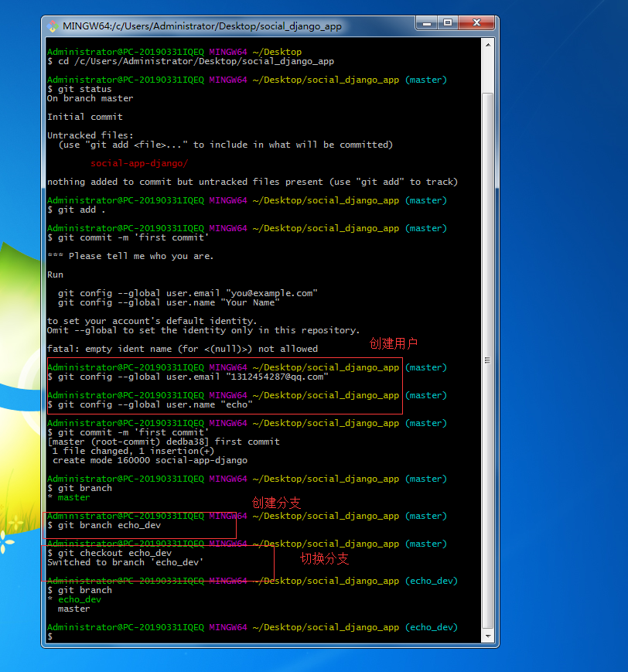Click 'Omit --global to set the identity' line

coord(203,330)
